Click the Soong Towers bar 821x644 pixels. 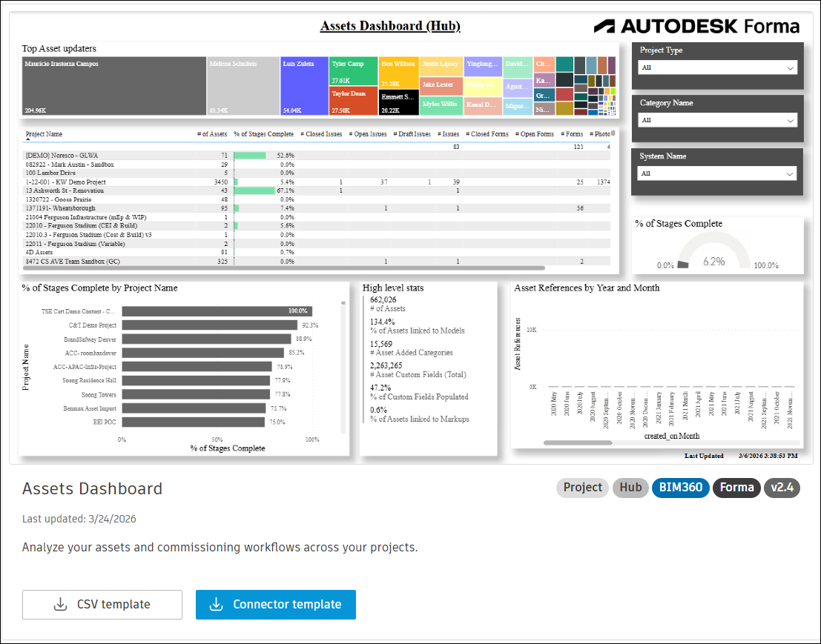click(196, 394)
